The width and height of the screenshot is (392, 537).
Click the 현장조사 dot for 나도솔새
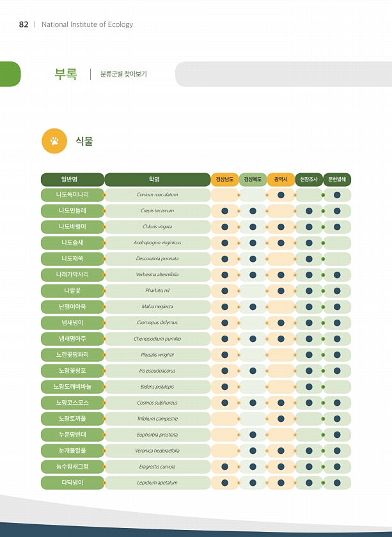(309, 243)
